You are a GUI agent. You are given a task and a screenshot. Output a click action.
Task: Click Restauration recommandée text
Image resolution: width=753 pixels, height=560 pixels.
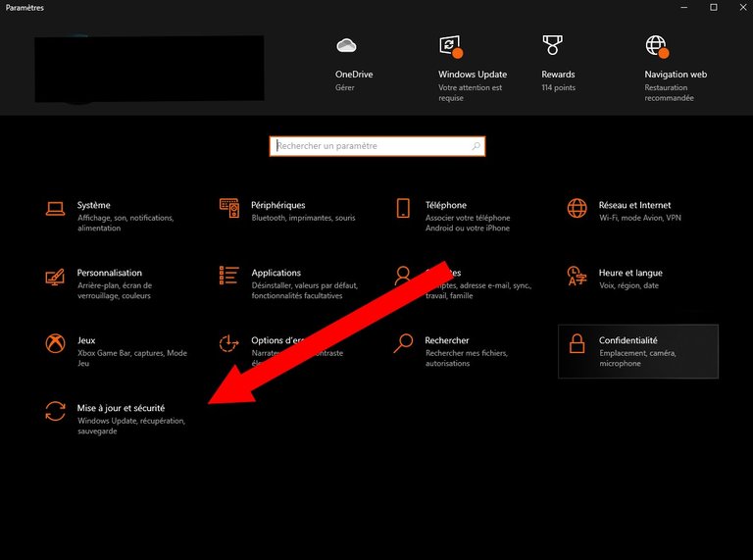[x=669, y=93]
